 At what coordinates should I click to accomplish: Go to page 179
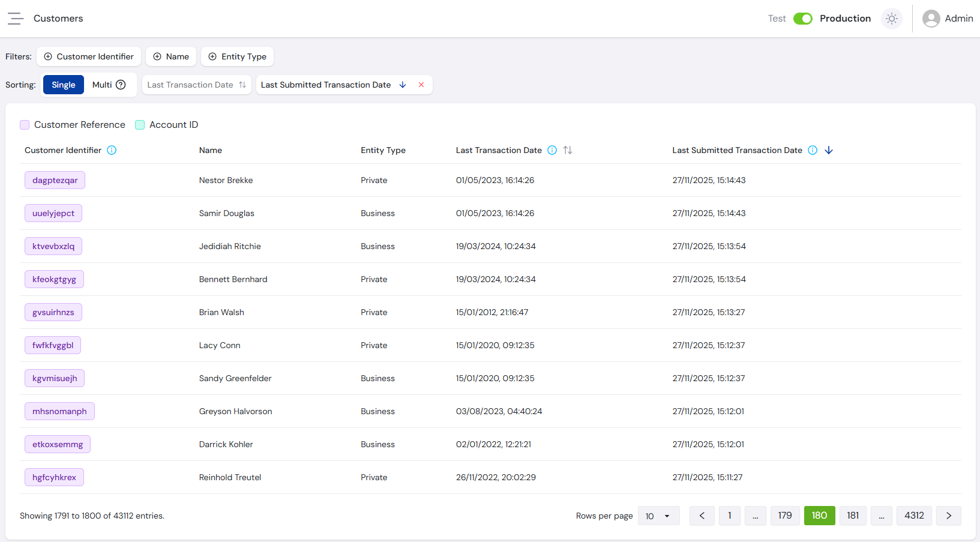point(785,516)
